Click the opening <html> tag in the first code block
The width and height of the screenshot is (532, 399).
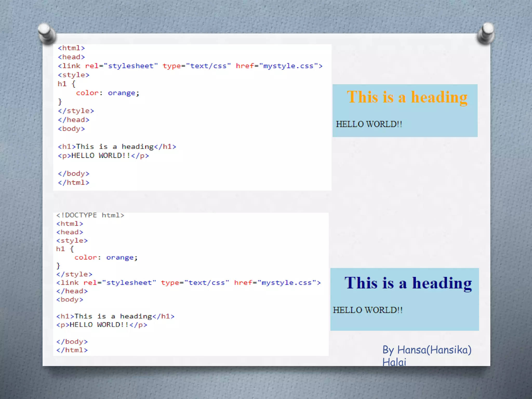point(71,48)
